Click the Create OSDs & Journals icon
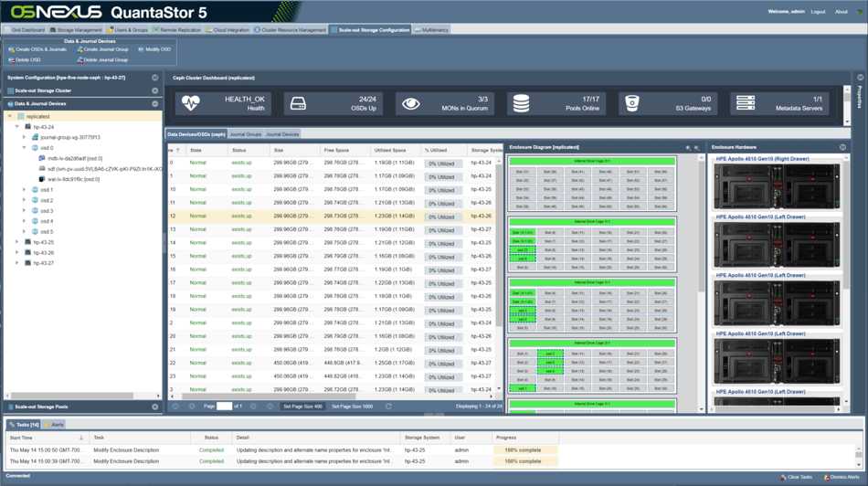This screenshot has height=486, width=868. [x=12, y=49]
